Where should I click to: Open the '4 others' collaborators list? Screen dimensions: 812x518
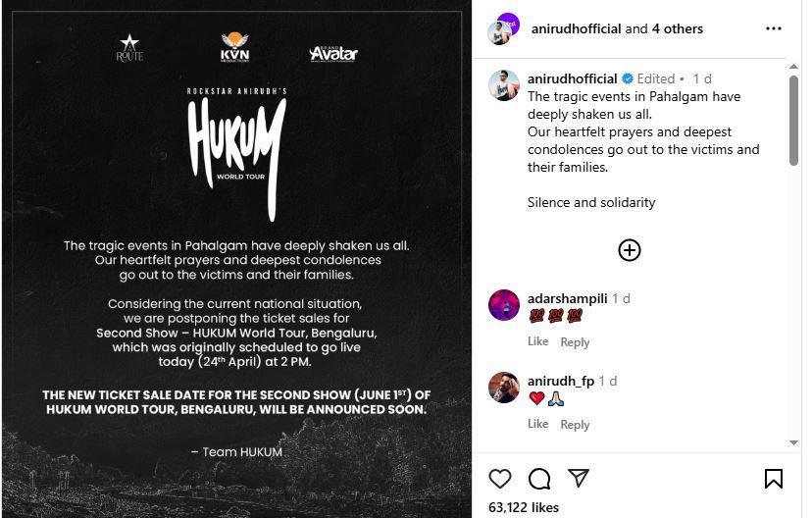tap(677, 29)
